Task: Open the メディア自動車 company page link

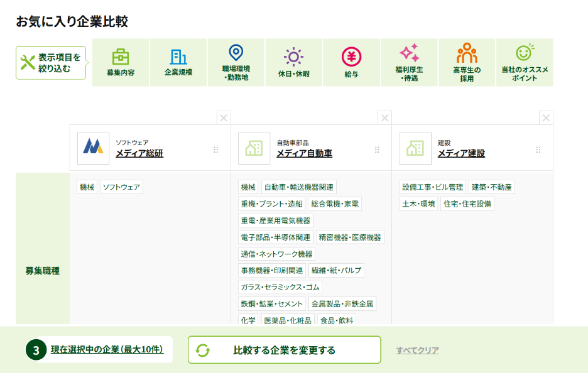Action: 305,154
